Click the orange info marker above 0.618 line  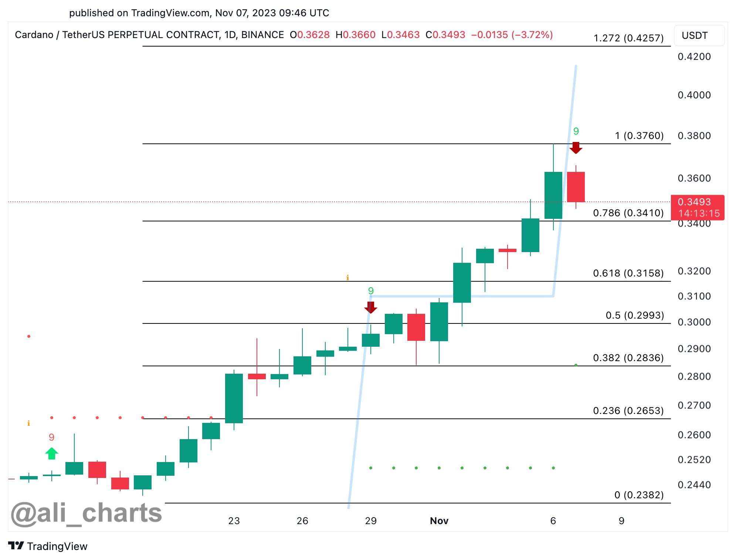click(x=347, y=277)
